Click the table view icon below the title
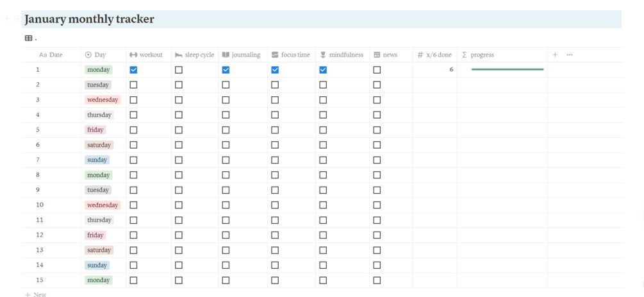The image size is (644, 297). point(28,38)
